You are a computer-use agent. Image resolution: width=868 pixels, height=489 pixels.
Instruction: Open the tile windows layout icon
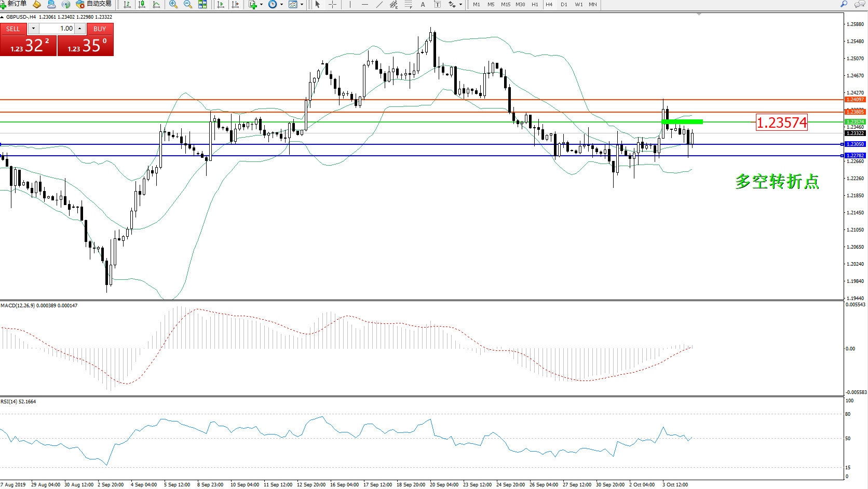[x=202, y=5]
